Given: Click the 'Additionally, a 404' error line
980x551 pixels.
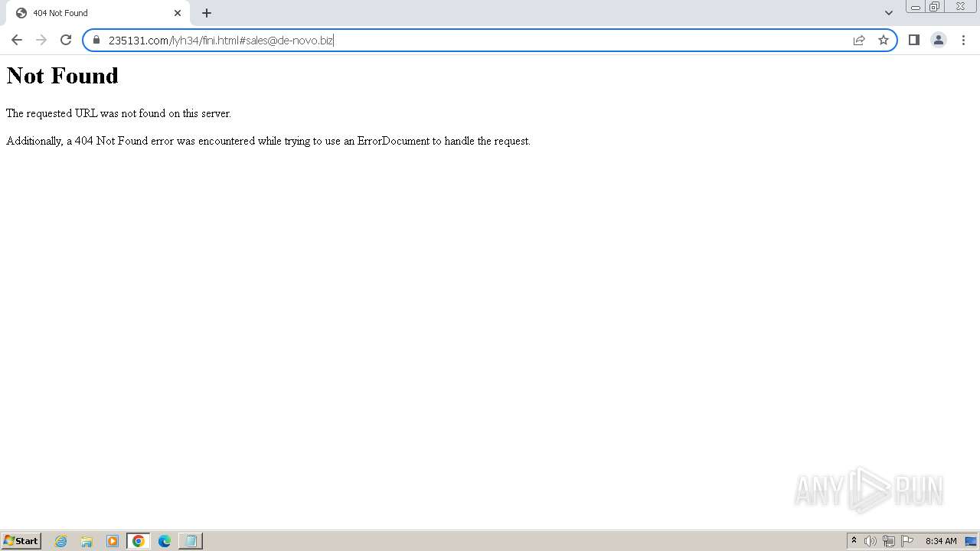Looking at the screenshot, I should coord(268,141).
